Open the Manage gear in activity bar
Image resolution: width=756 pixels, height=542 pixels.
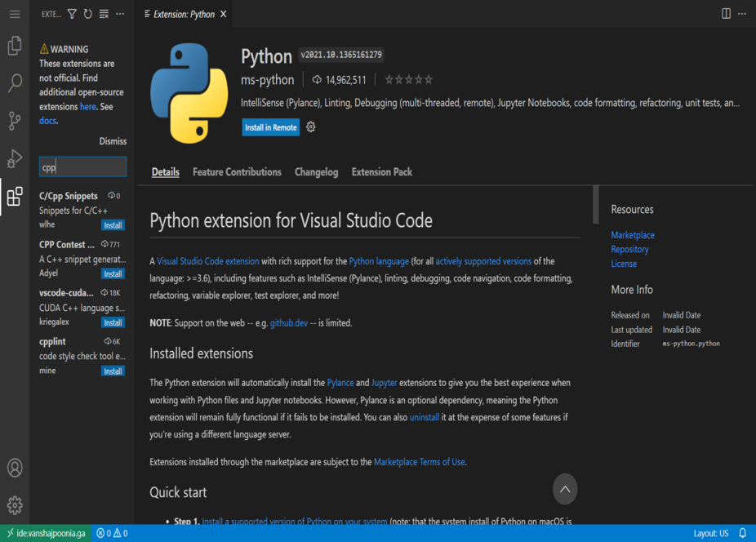coord(15,505)
